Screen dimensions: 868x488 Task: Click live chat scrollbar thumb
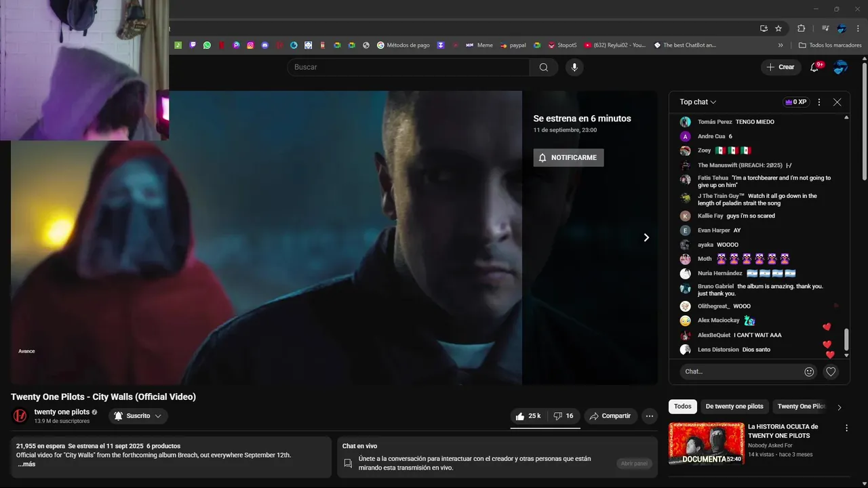[846, 339]
